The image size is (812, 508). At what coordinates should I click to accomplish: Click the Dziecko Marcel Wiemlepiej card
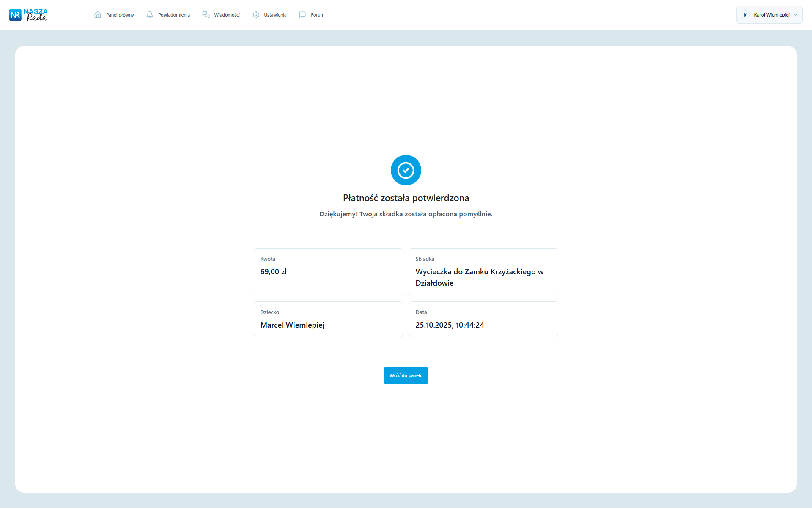pos(328,319)
